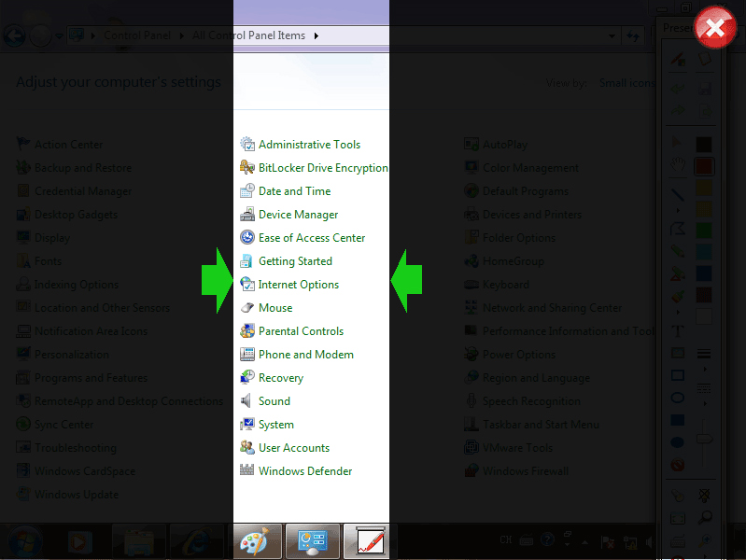
Task: Pick the green color swatch
Action: [703, 230]
